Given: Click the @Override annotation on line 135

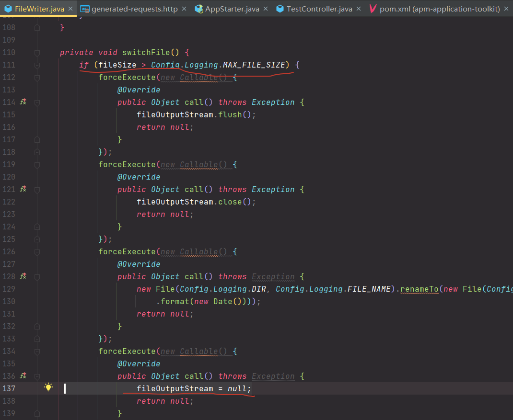Looking at the screenshot, I should pos(139,364).
